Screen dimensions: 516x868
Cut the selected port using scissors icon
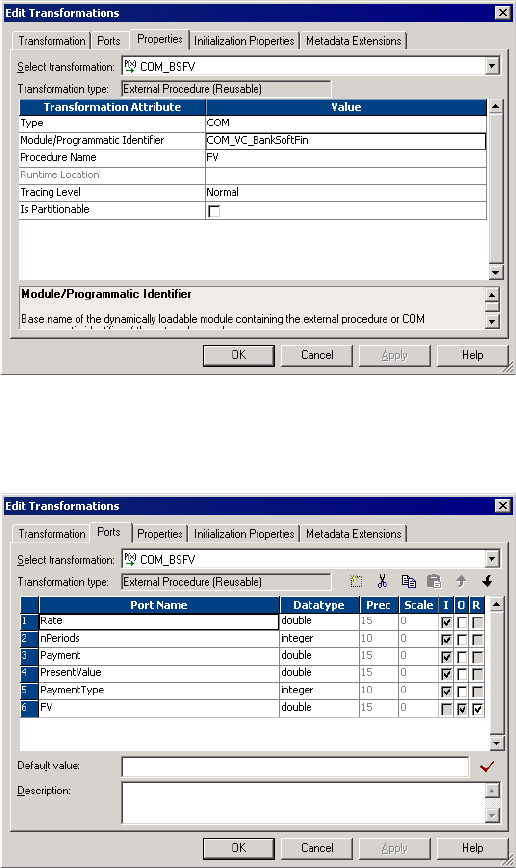click(382, 581)
